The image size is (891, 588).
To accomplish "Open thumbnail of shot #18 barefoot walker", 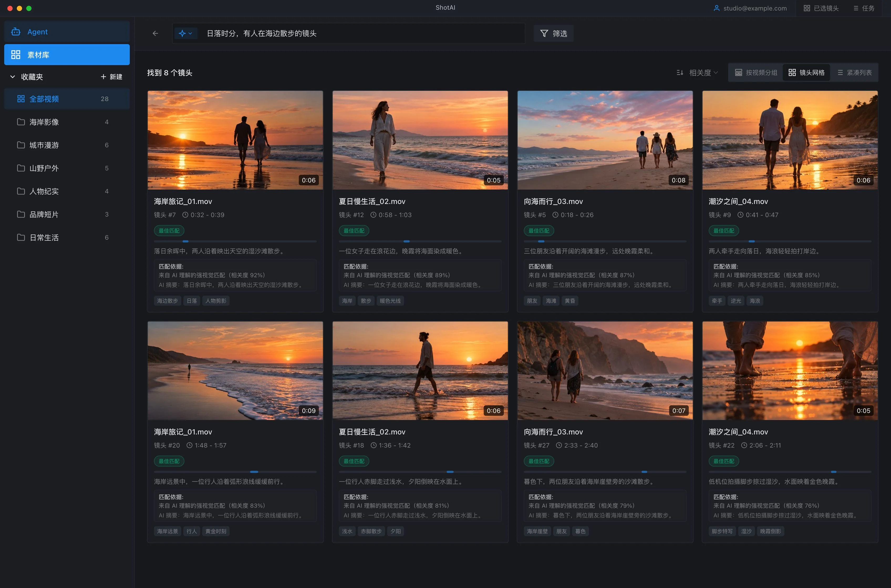I will (420, 370).
